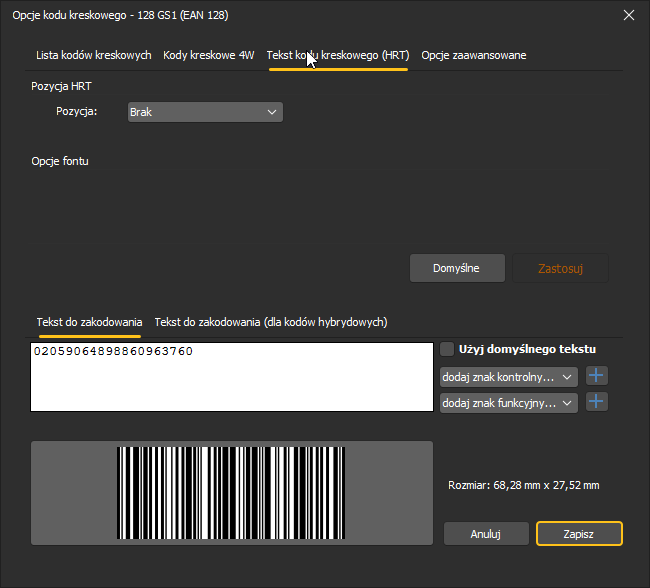Select 'Tekst kodu kreskowego (HRT)' tab
650x588 pixels.
(x=338, y=55)
